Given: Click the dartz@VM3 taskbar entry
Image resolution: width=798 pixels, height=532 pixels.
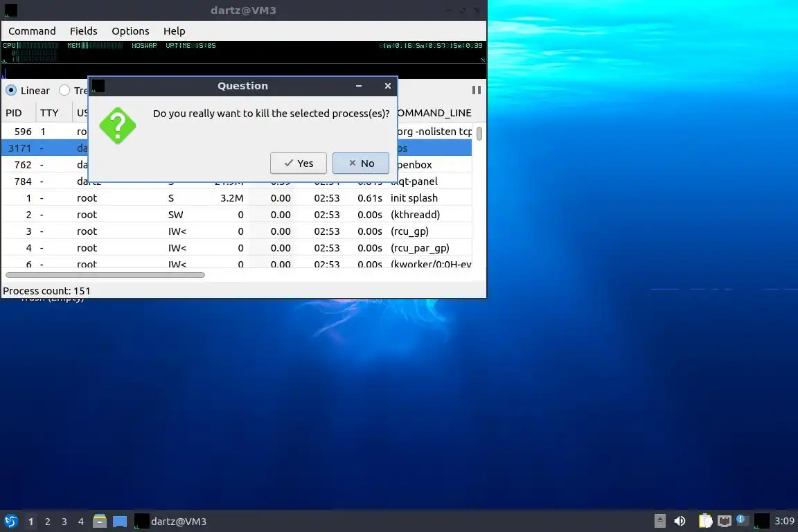Looking at the screenshot, I should point(171,522).
